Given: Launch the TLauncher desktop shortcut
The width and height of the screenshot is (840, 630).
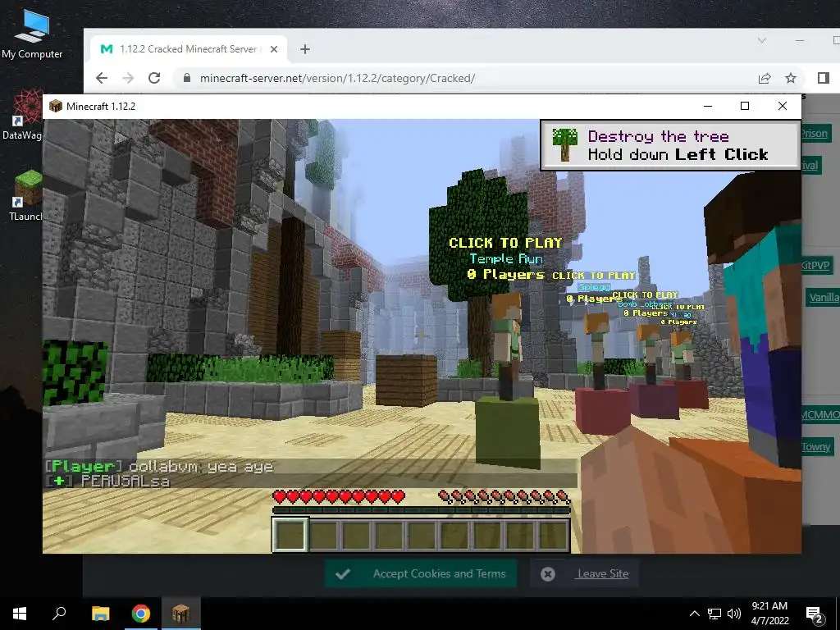Looking at the screenshot, I should click(24, 195).
